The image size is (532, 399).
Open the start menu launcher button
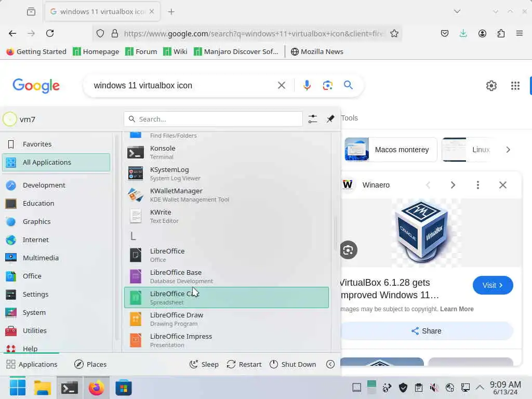click(x=17, y=388)
